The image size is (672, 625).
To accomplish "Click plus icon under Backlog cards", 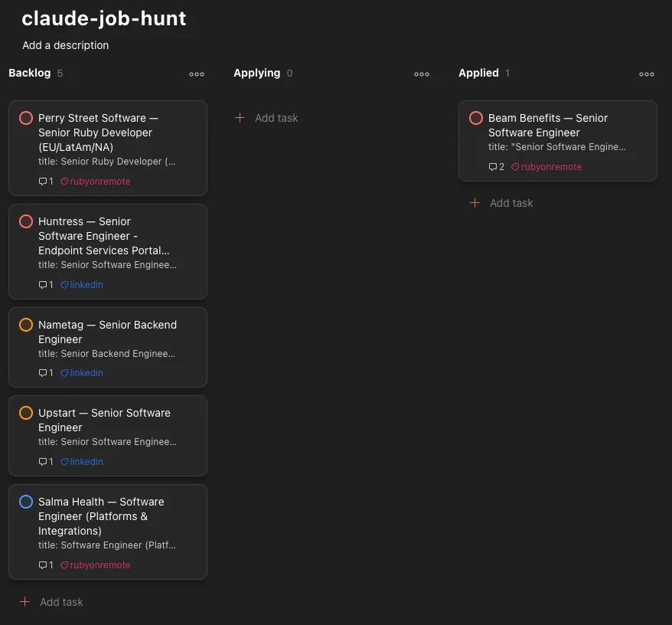I will 24,602.
